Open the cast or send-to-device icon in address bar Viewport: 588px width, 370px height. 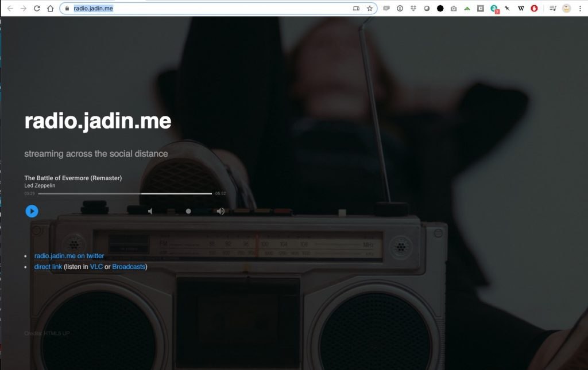coord(356,8)
